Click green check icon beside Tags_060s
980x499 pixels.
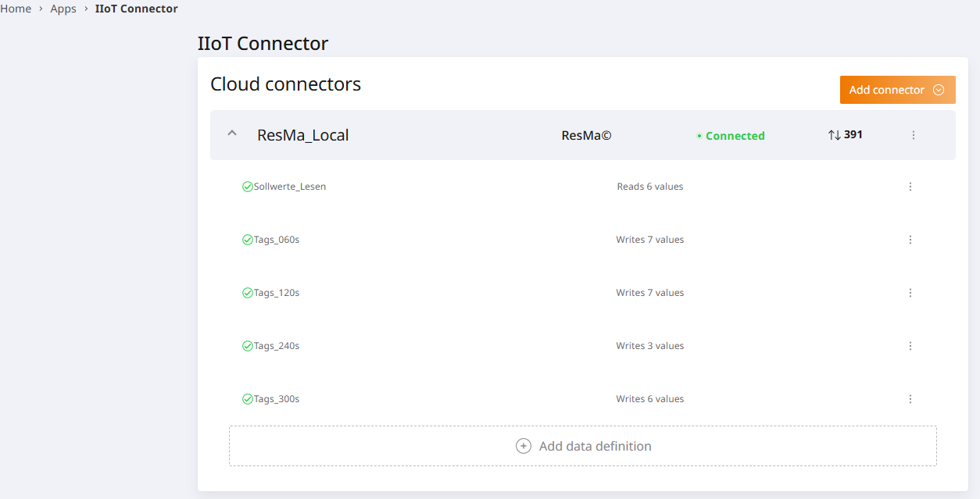point(247,240)
